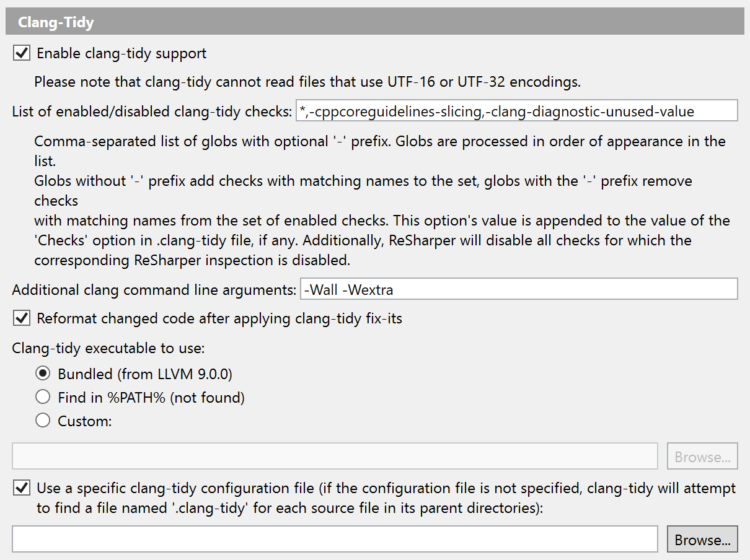The image size is (750, 560).
Task: Click the 'Clang-tidy executable to use' label
Action: pos(108,348)
